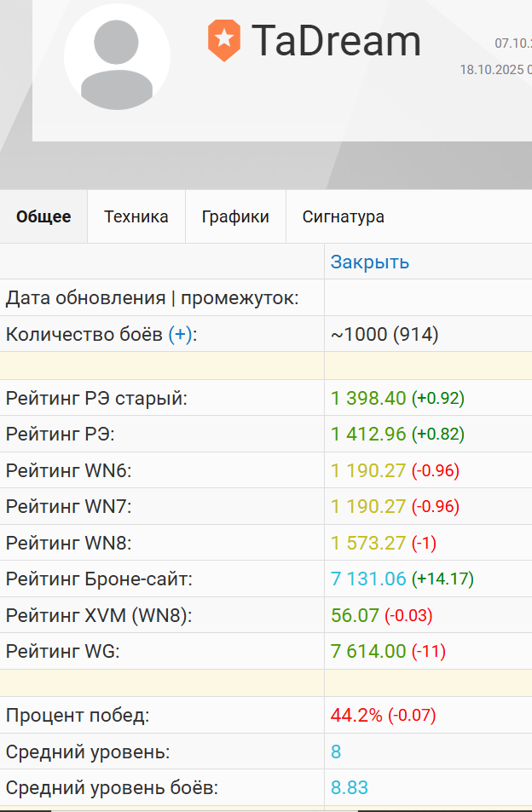Viewport: 532px width, 812px height.
Task: Click the orange star badge icon
Action: (223, 40)
